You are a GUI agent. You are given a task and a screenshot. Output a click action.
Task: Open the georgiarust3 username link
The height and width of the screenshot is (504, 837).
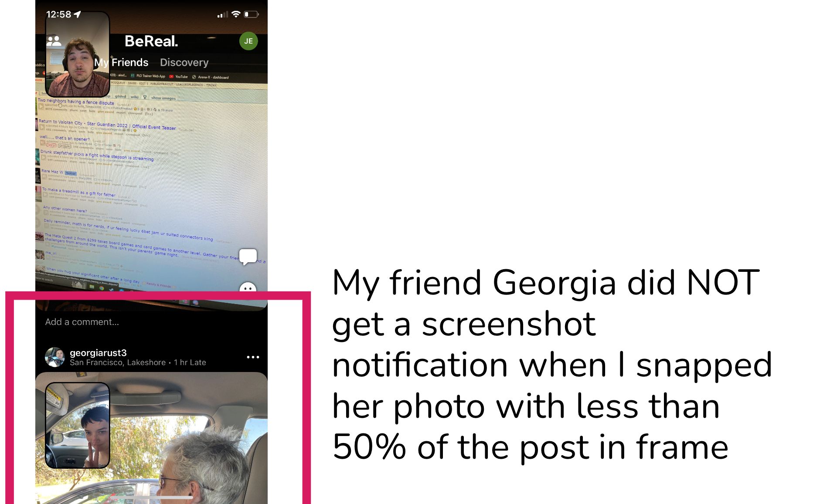(x=98, y=353)
